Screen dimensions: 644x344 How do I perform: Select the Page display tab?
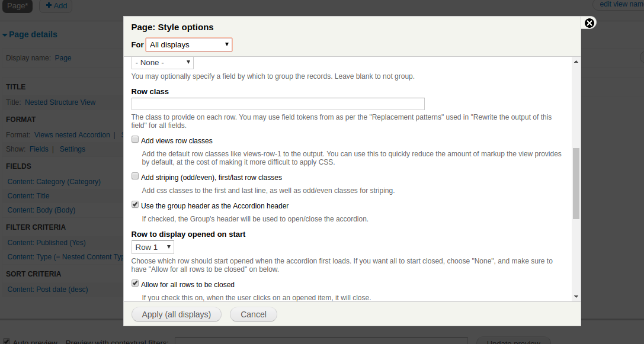click(x=17, y=6)
